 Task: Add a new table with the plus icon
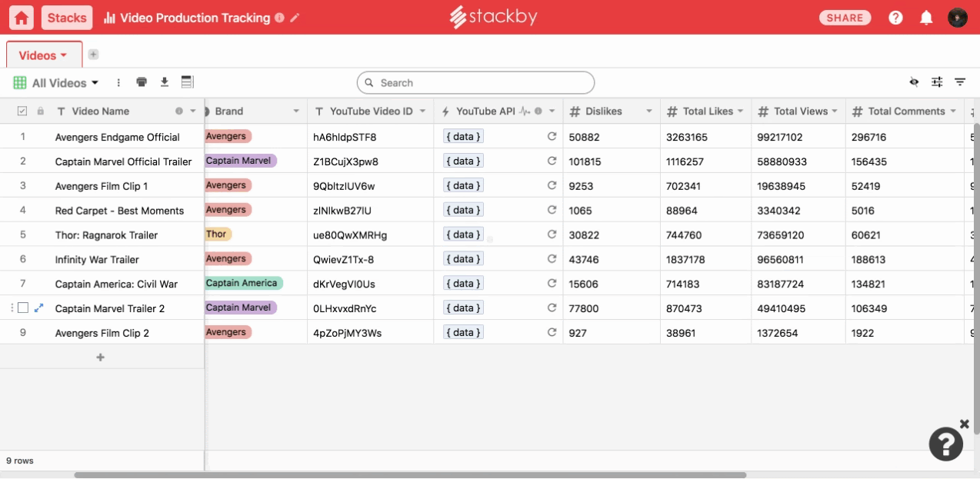[x=93, y=55]
